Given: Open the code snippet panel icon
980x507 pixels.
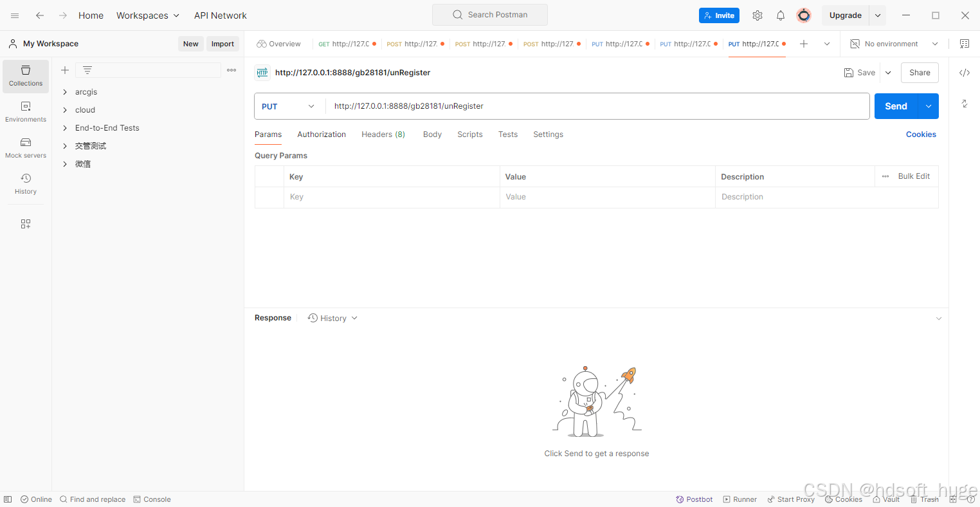Looking at the screenshot, I should point(965,73).
